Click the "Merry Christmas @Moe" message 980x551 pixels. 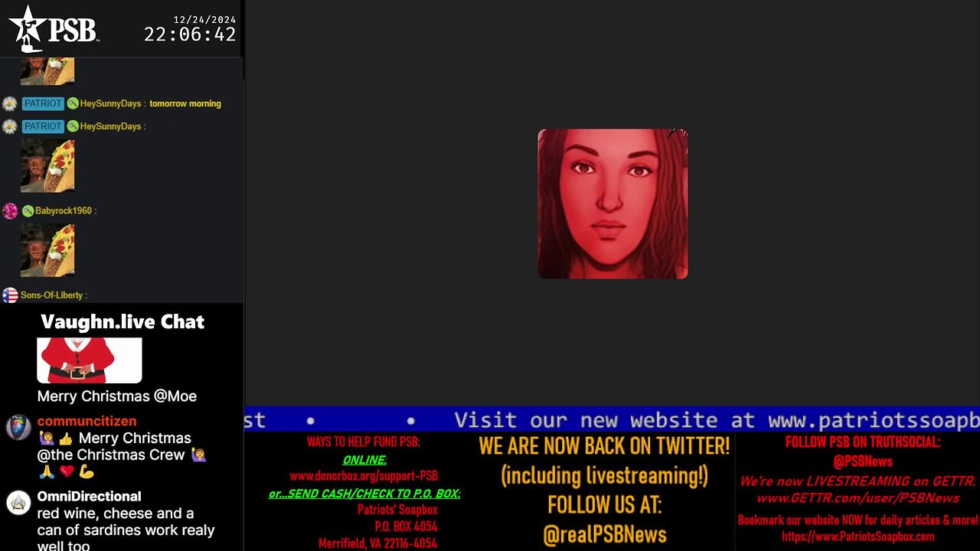[117, 396]
